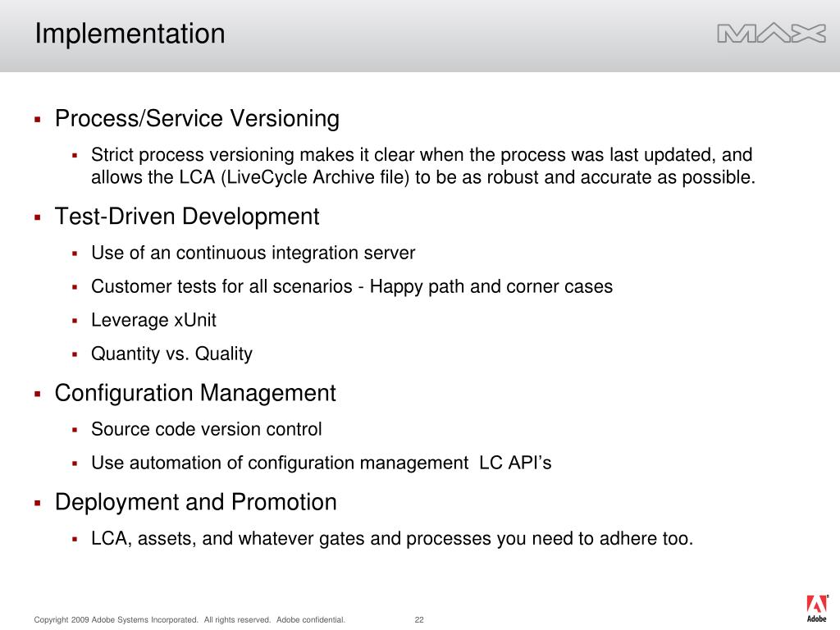The image size is (840, 630).
Task: Click red bullet beside Test-Driven Development
Action: click(38, 217)
